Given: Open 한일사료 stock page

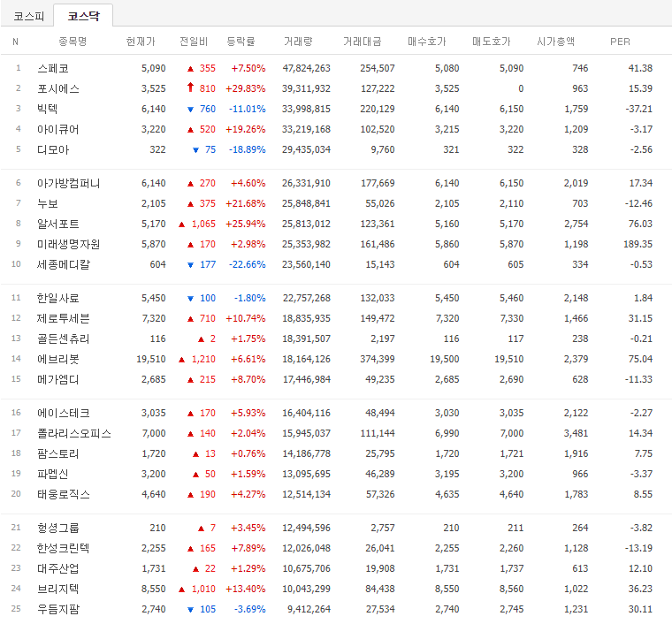Looking at the screenshot, I should tap(58, 298).
